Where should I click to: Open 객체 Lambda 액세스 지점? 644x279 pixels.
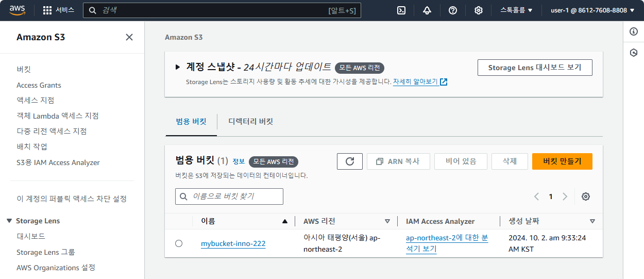coord(58,116)
